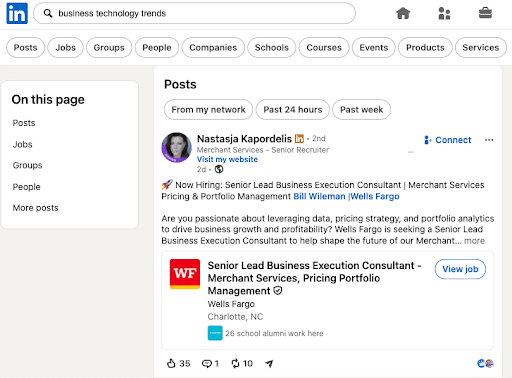
Task: Click the 35 reactions count
Action: [185, 363]
